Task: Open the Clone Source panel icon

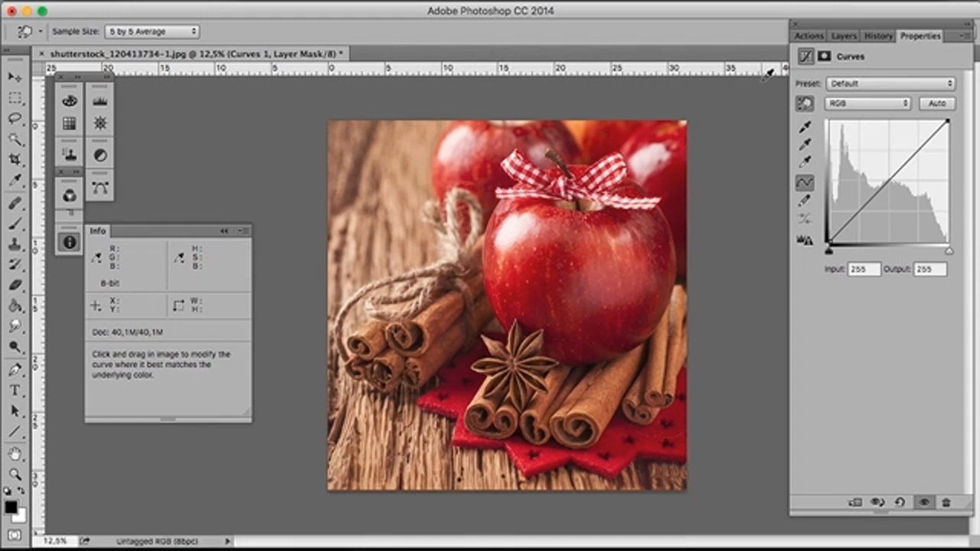Action: click(x=70, y=155)
